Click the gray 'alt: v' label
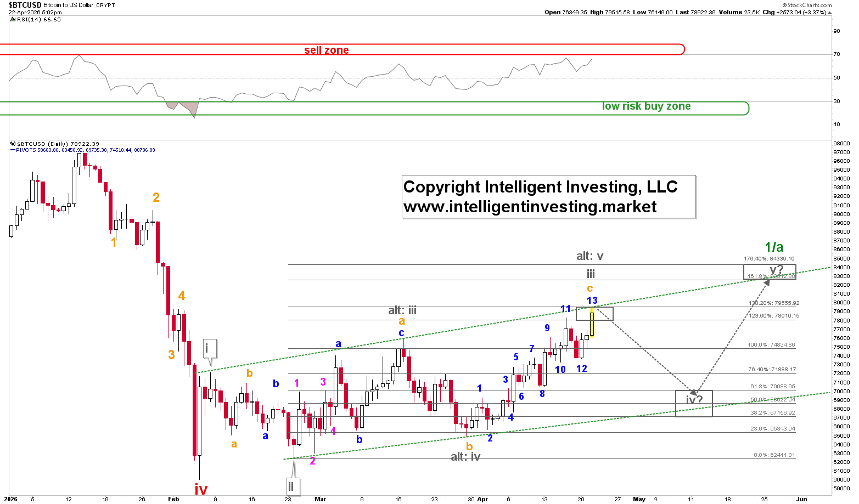 (x=590, y=256)
